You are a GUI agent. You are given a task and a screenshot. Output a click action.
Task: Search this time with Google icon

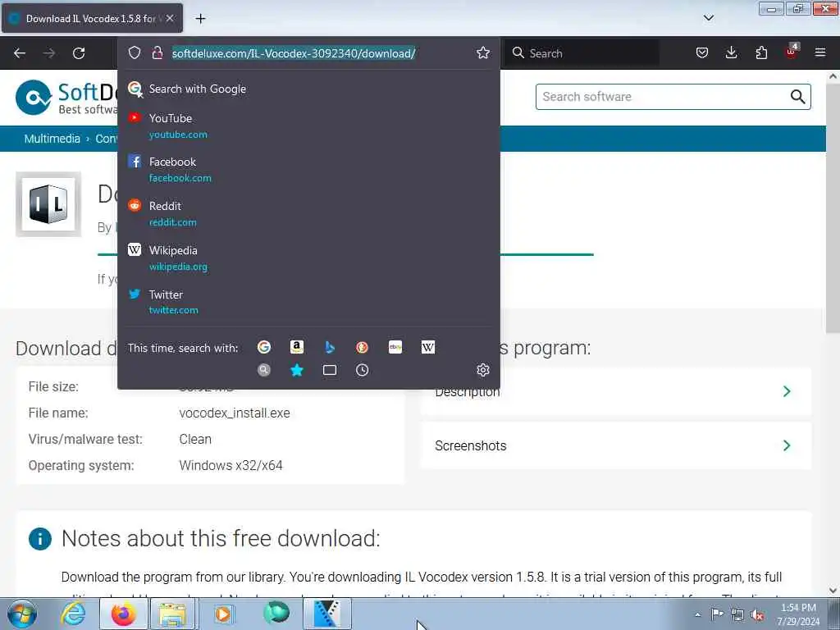pyautogui.click(x=263, y=347)
